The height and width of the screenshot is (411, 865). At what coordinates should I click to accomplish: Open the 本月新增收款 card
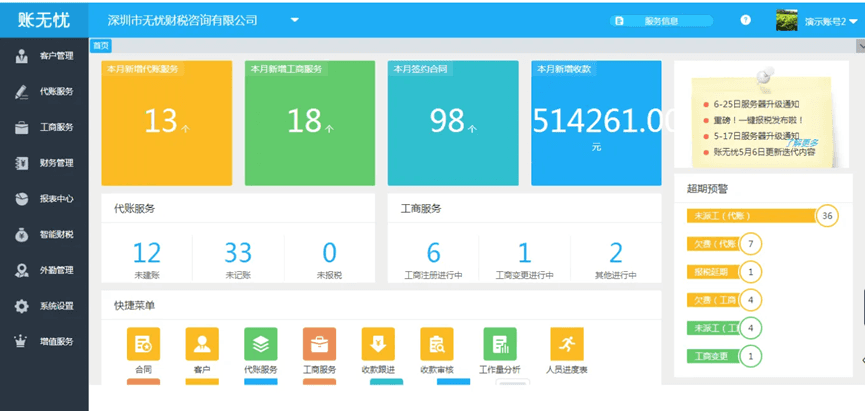click(x=596, y=123)
